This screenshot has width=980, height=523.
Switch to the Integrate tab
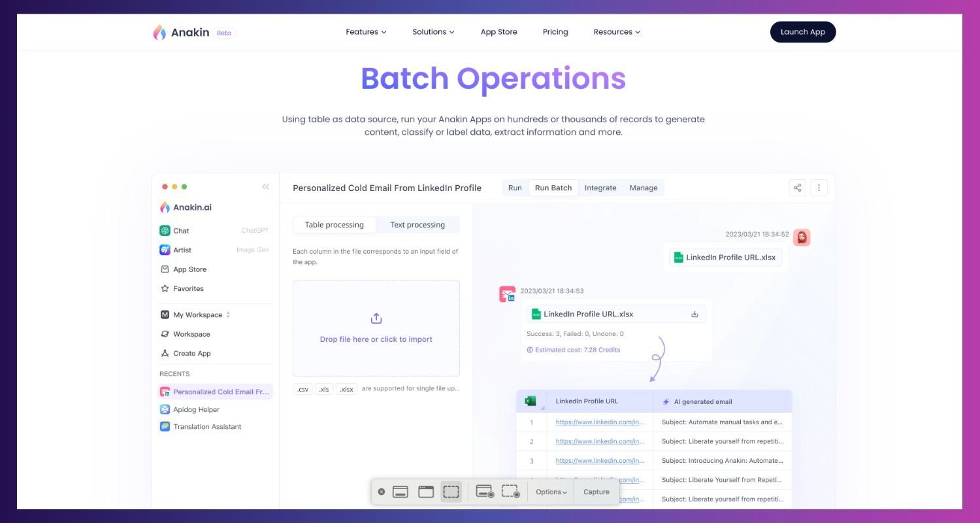point(600,188)
